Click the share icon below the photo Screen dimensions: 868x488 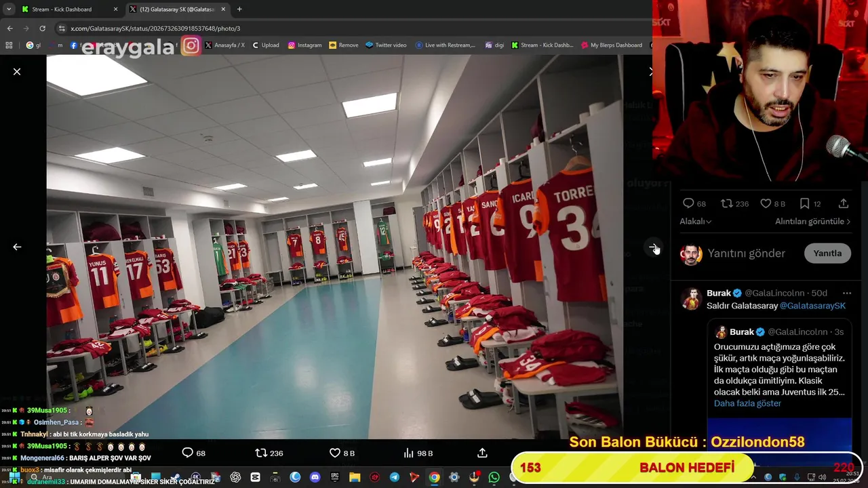click(482, 453)
